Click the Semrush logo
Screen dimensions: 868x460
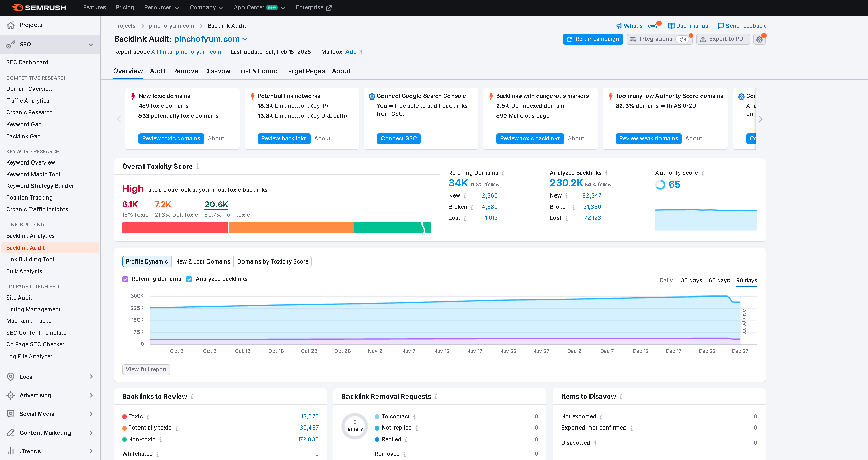click(x=39, y=8)
